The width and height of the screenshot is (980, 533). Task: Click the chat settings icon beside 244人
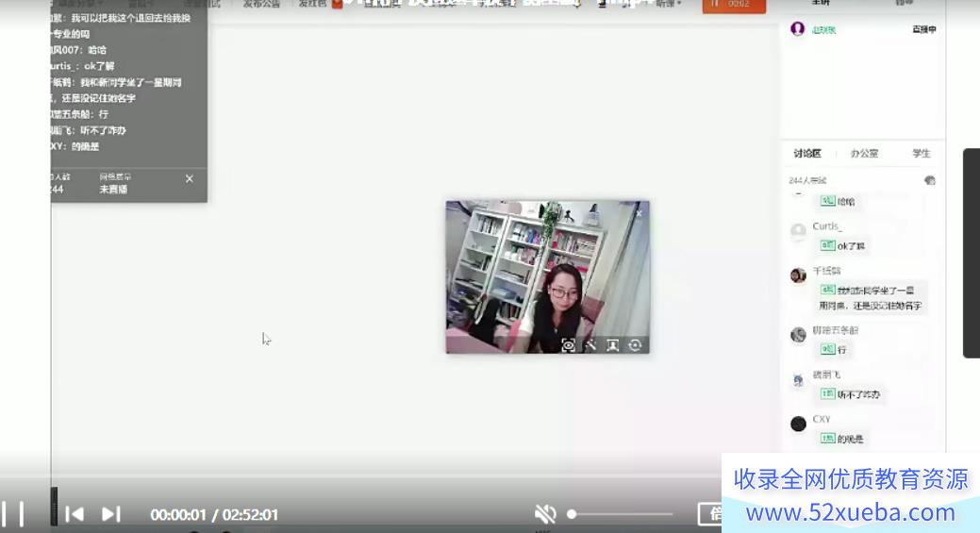point(929,180)
